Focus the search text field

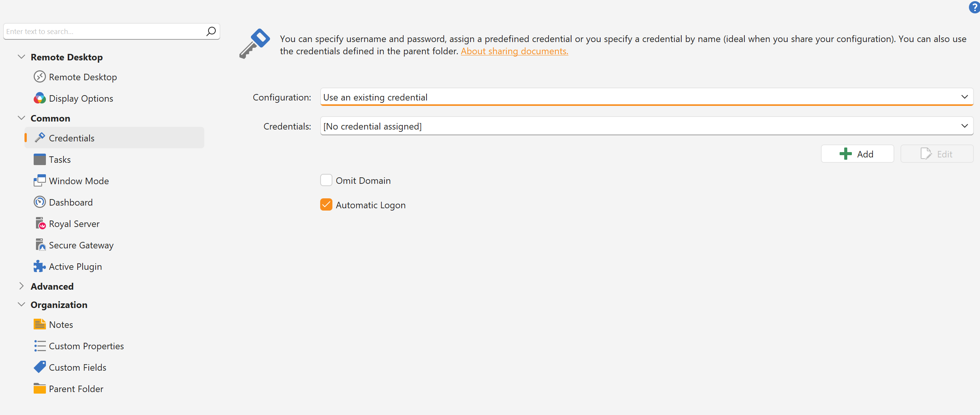(x=103, y=31)
